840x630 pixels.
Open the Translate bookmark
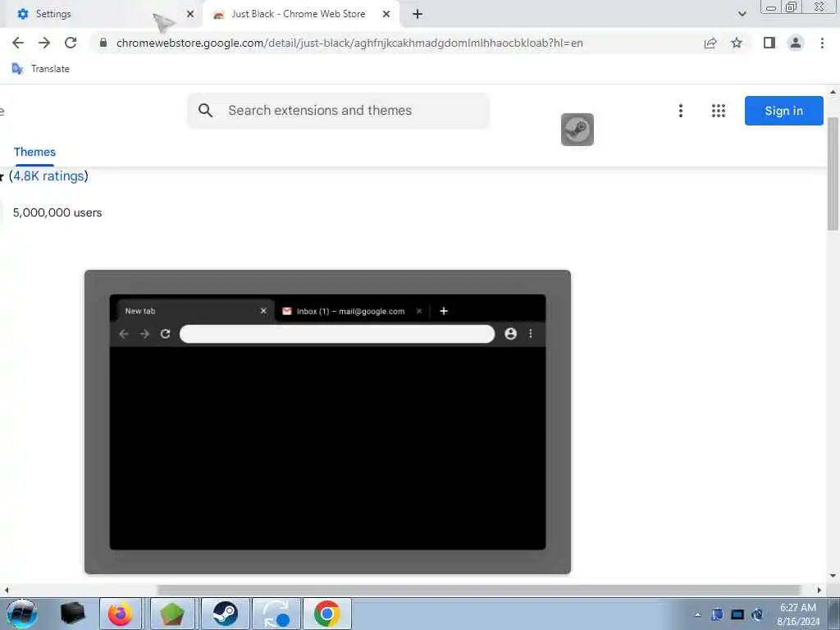tap(41, 69)
